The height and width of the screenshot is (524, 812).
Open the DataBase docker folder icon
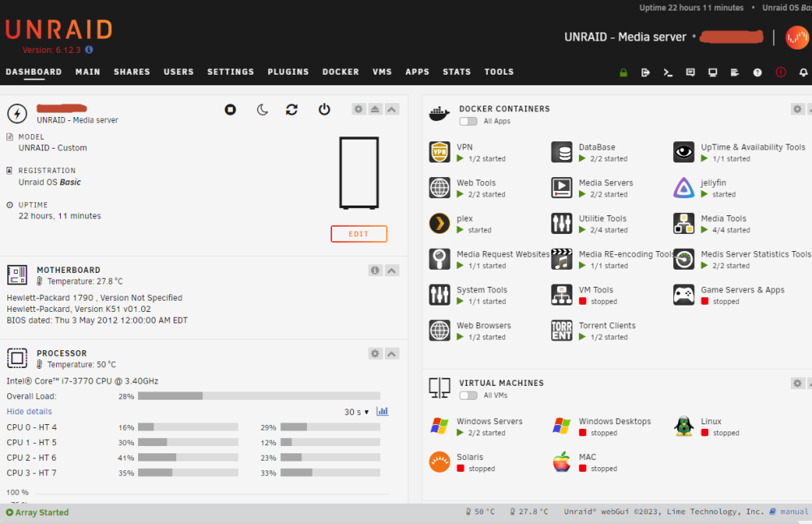[562, 152]
